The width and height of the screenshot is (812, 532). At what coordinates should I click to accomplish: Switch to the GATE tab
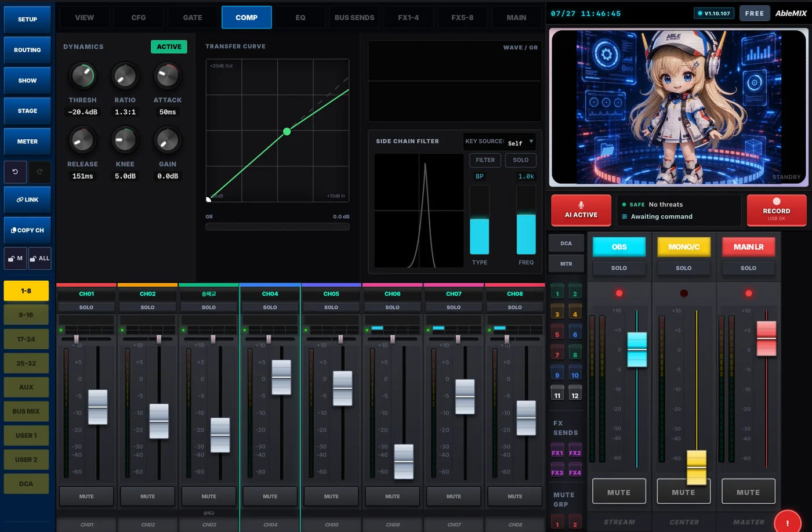193,17
